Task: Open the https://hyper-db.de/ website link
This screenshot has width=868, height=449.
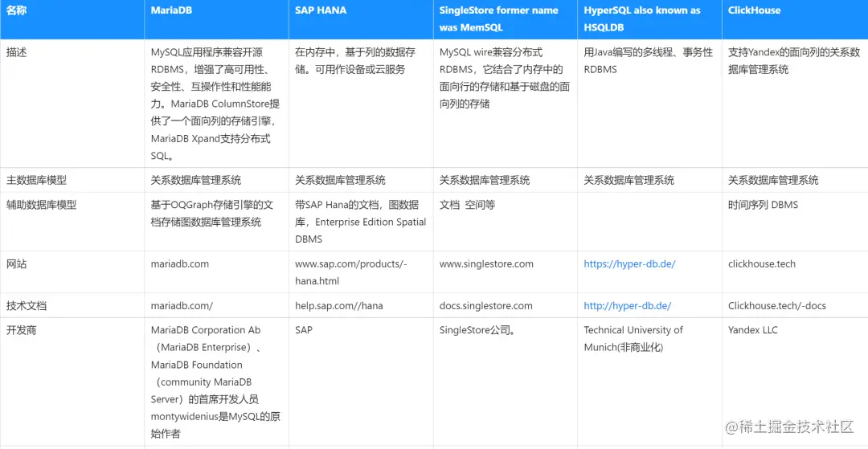Action: click(629, 263)
